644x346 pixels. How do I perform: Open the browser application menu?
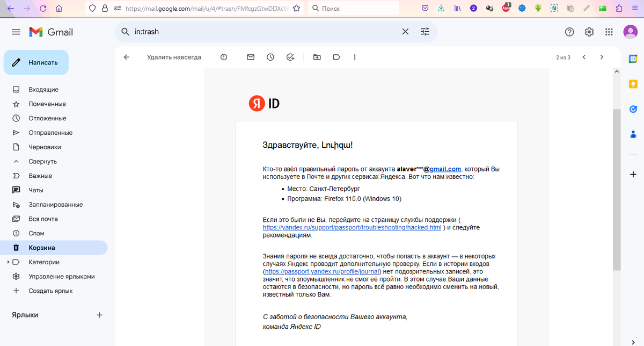[x=634, y=9]
